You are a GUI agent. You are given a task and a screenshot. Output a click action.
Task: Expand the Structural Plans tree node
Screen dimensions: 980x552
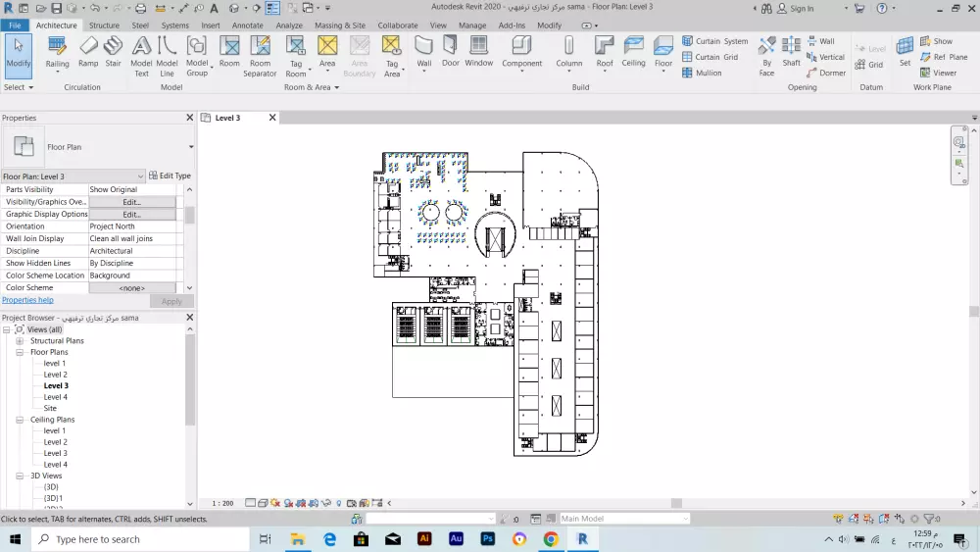tap(20, 341)
